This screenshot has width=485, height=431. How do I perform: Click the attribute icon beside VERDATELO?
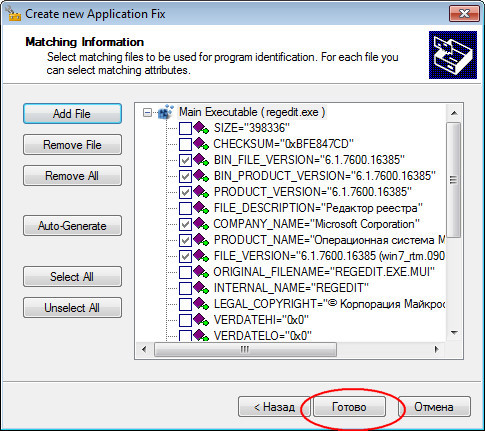click(x=201, y=335)
